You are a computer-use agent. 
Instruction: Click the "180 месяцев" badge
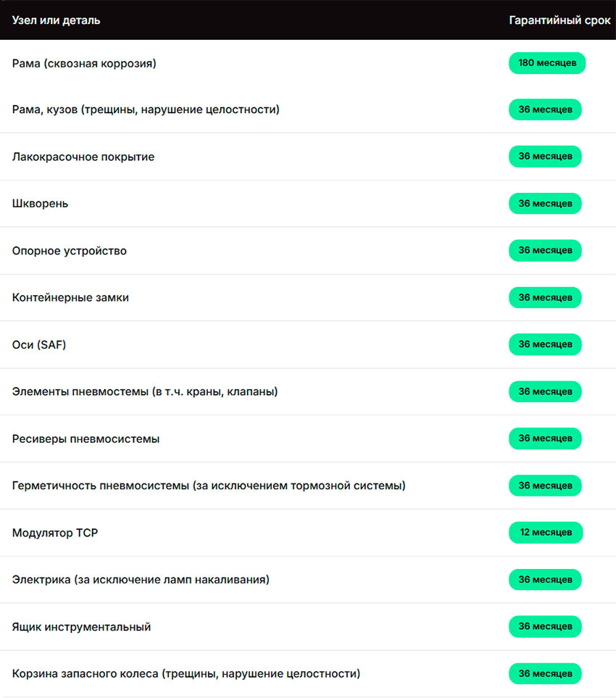pos(547,63)
